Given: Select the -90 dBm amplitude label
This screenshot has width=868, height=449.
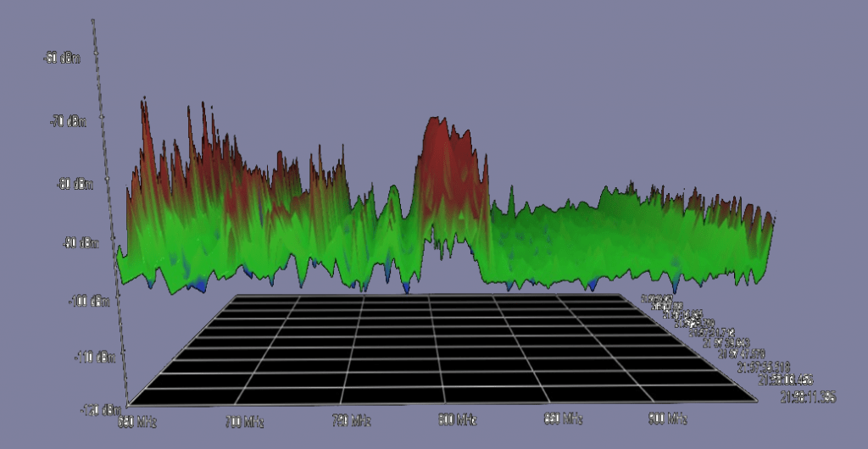Looking at the screenshot, I should tap(82, 245).
